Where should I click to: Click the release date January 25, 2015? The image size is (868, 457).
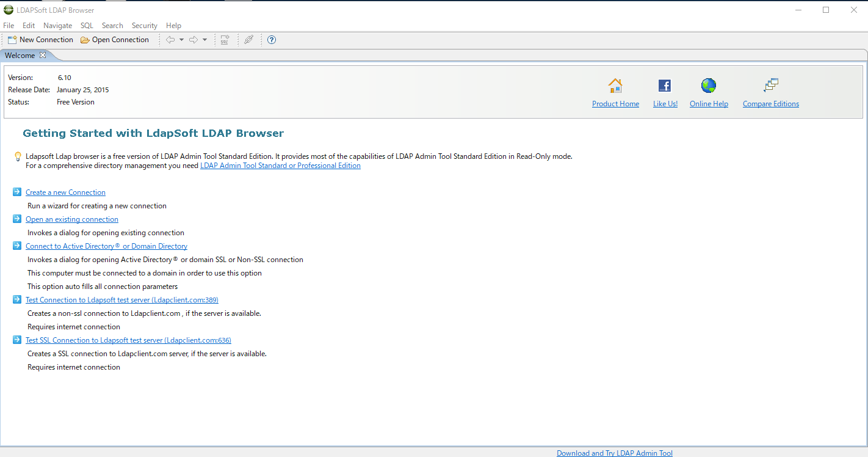coord(83,90)
